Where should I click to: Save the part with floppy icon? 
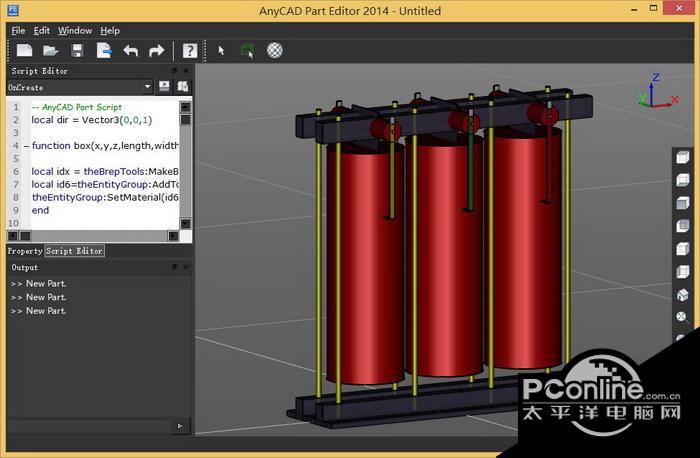tap(77, 50)
